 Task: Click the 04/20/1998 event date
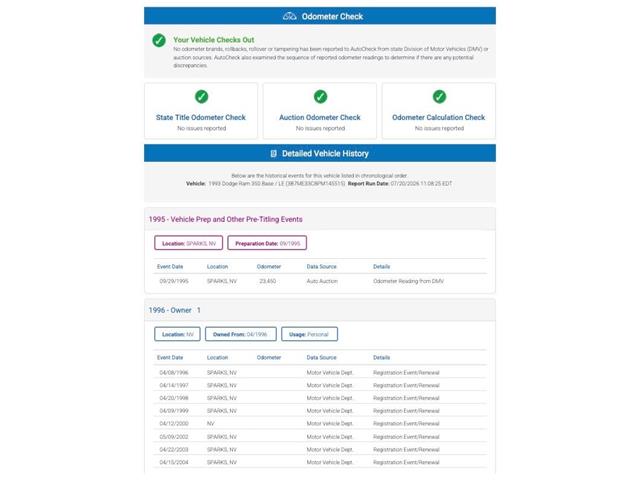tap(174, 398)
